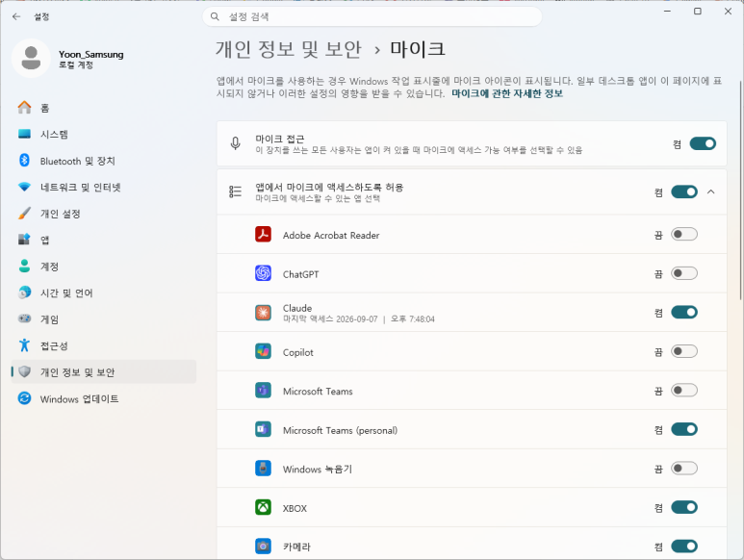Go back to 개인 정보 및 보안 breadcrumb

point(289,49)
